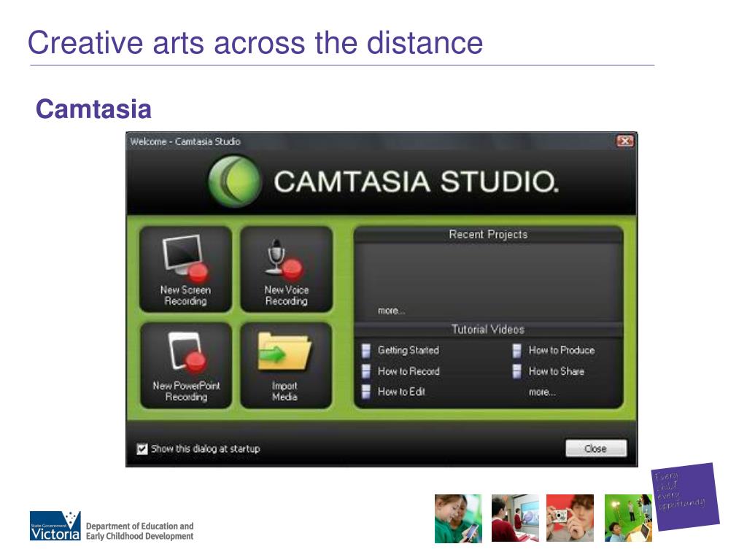Viewport: 747px width, 560px height.
Task: Click the Victoria State Government logo
Action: [55, 526]
